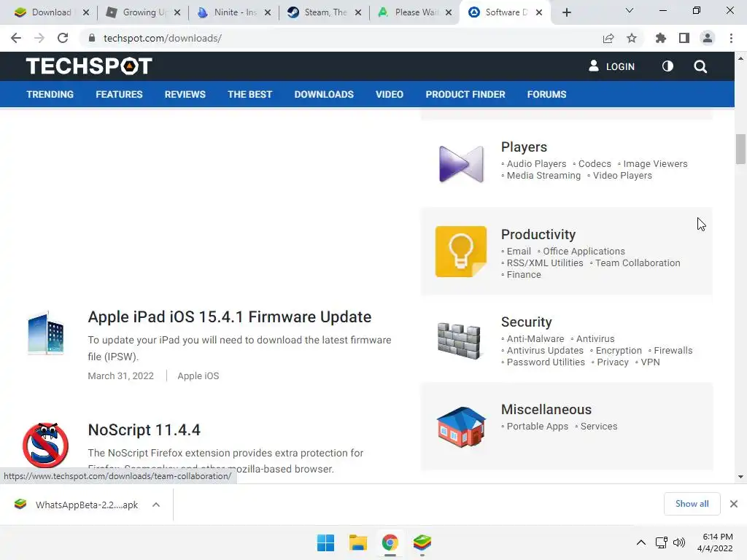Open the Productivity lightbulb icon
This screenshot has height=560, width=747.
pyautogui.click(x=461, y=252)
